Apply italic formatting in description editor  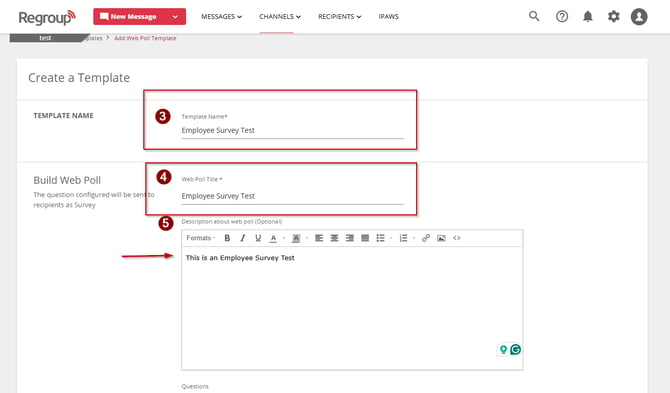[x=243, y=238]
